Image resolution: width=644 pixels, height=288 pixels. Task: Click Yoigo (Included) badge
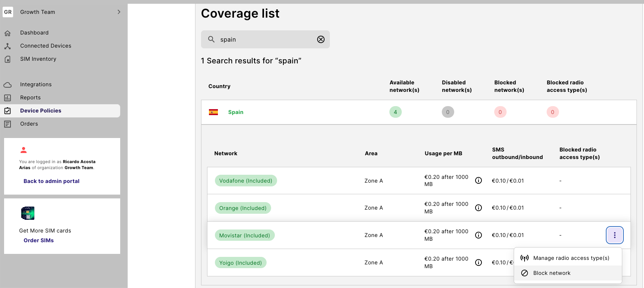point(241,263)
